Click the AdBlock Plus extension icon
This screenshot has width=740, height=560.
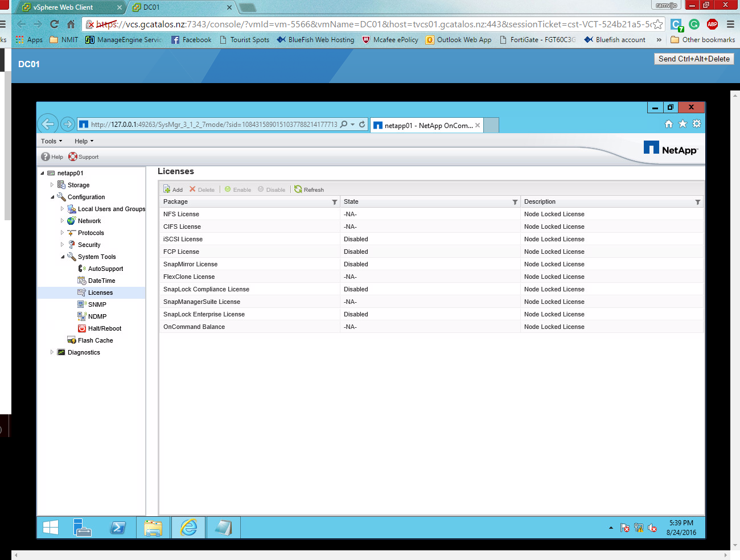(712, 24)
